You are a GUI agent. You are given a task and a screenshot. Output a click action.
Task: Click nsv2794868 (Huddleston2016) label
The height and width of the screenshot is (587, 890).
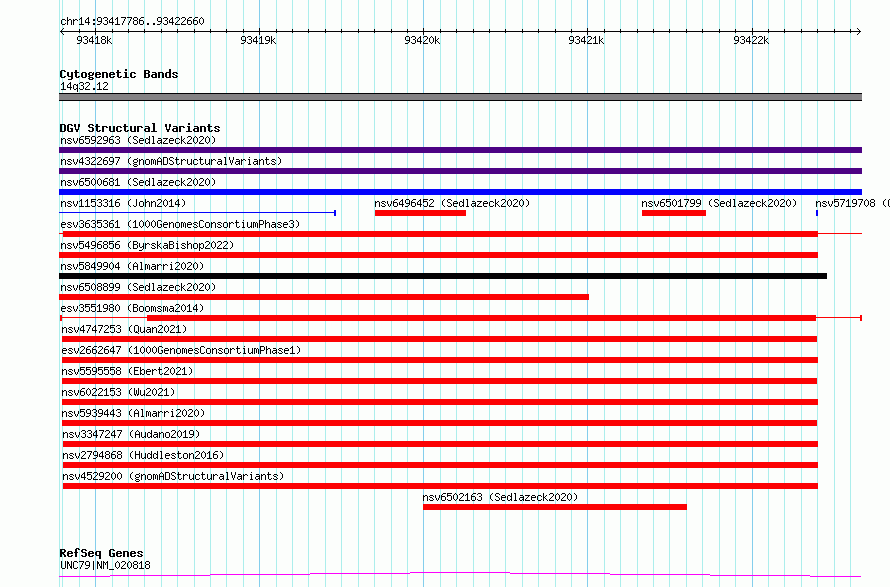pos(143,455)
